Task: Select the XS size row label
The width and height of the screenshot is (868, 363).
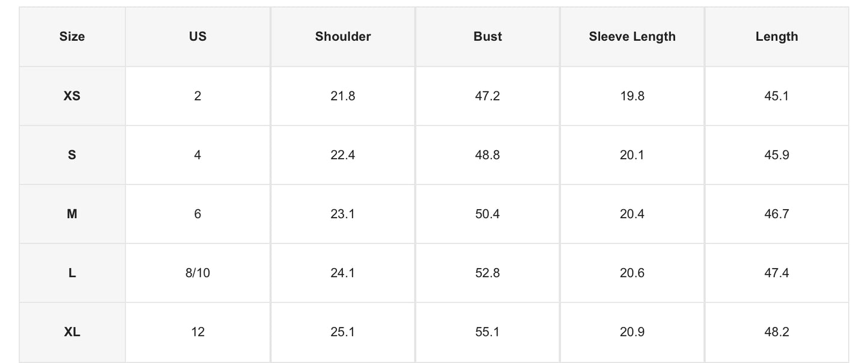Action: (x=72, y=96)
